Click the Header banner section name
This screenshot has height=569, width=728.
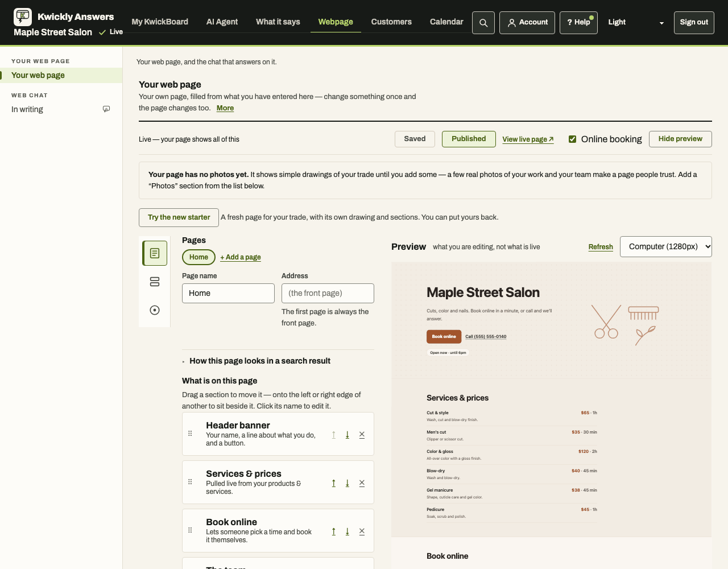238,425
